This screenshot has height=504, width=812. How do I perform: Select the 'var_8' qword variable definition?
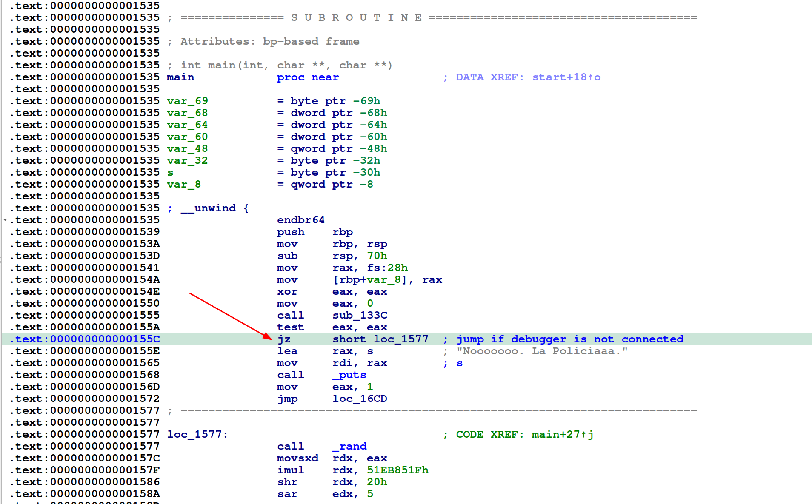pyautogui.click(x=184, y=184)
